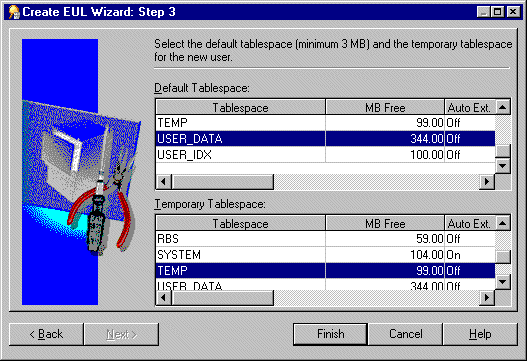Click left arrow of Default Tablespace horizontal scrollbar

164,182
